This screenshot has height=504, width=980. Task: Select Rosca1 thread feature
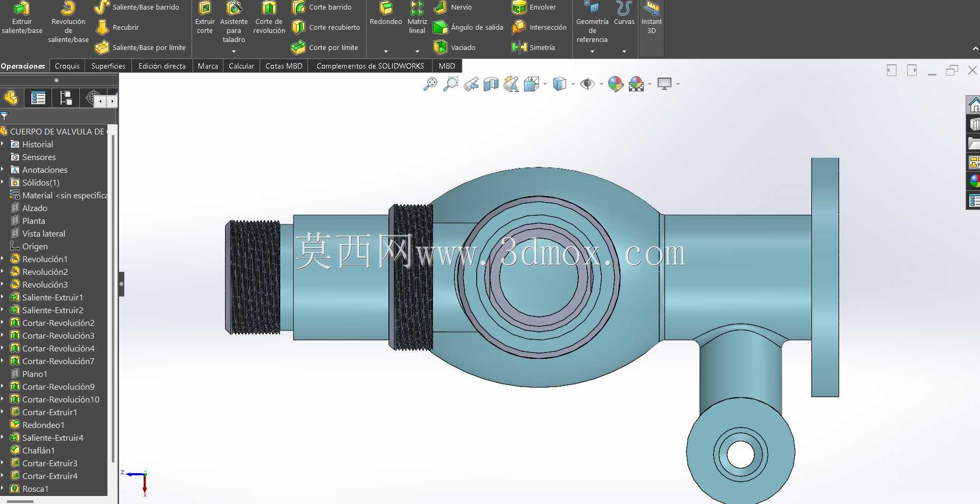click(30, 489)
